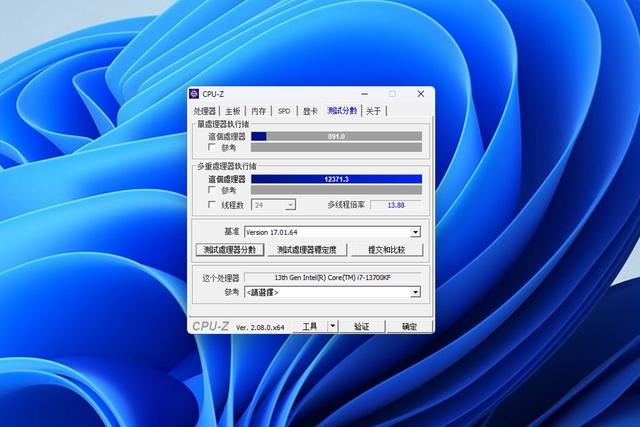Viewport: 640px width, 427px height.
Task: Open the thread count dropdown showing 24
Action: [273, 205]
